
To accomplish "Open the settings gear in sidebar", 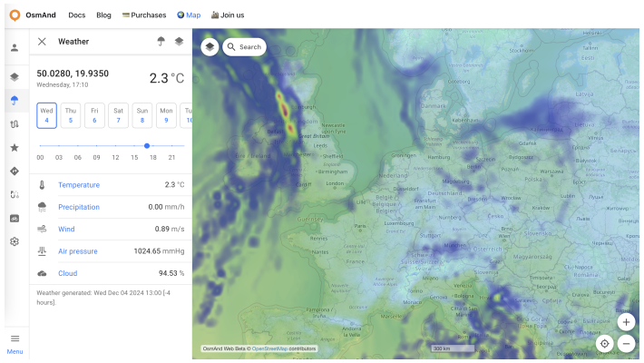I will click(15, 241).
